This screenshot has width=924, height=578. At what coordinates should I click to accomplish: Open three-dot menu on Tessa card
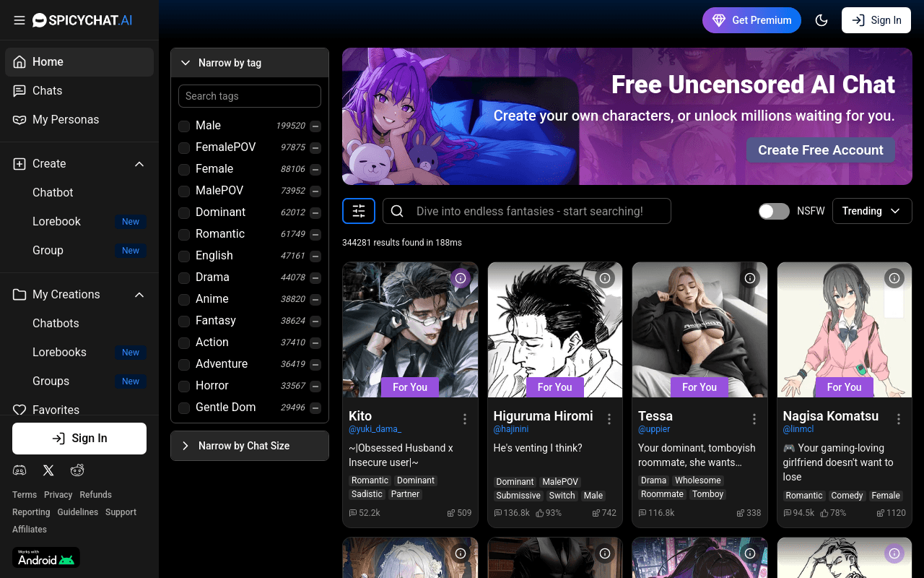tap(754, 419)
